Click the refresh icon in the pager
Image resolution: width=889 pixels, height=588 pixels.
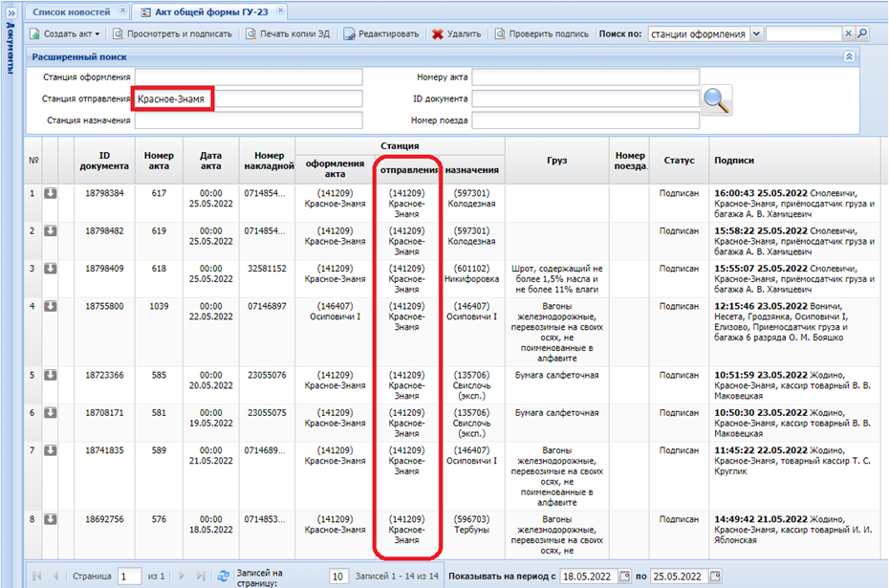click(x=224, y=577)
